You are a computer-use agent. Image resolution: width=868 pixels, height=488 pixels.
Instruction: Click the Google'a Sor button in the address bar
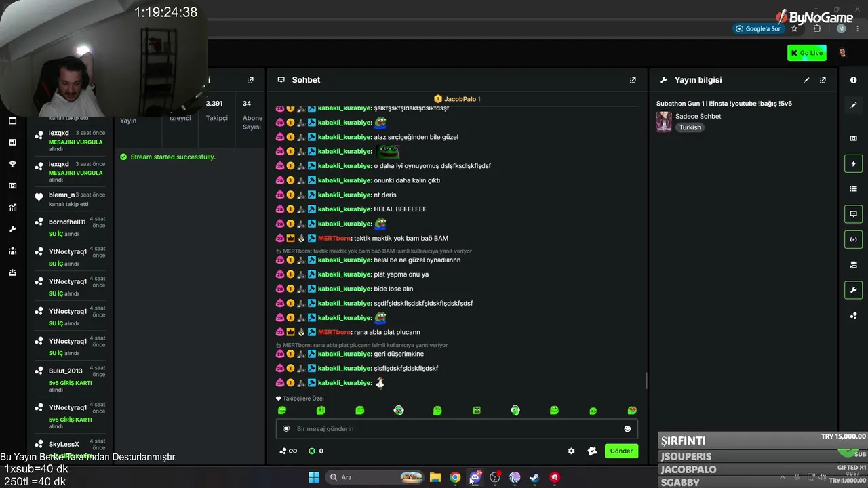pyautogui.click(x=758, y=28)
